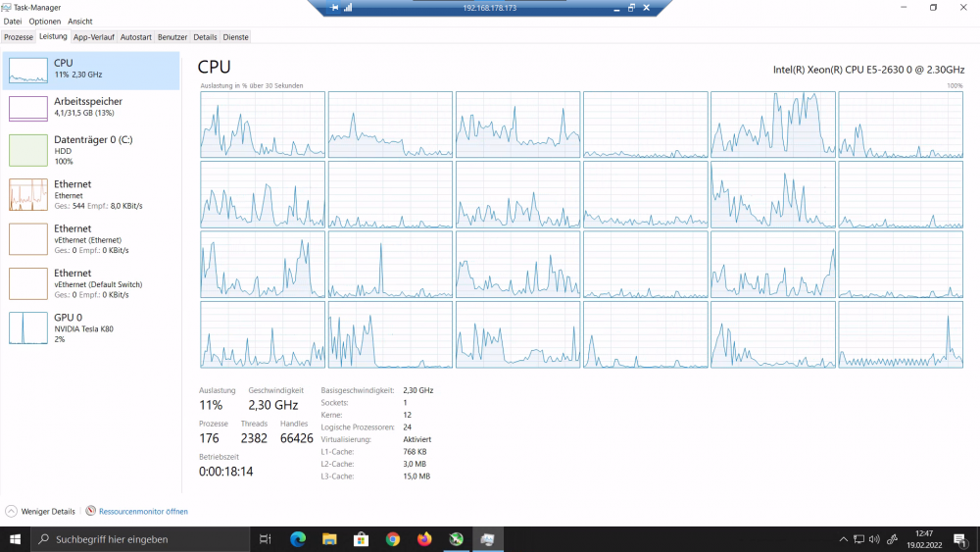Click Intel(R) Xeon(R) CPU model name text
This screenshot has width=980, height=552.
point(868,70)
